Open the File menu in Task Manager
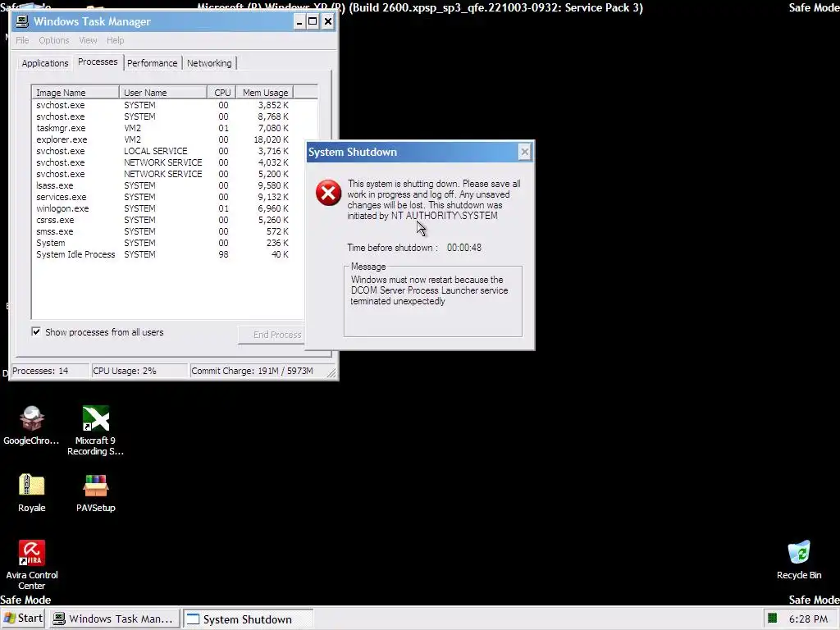Screen dimensions: 840x630 pos(22,40)
